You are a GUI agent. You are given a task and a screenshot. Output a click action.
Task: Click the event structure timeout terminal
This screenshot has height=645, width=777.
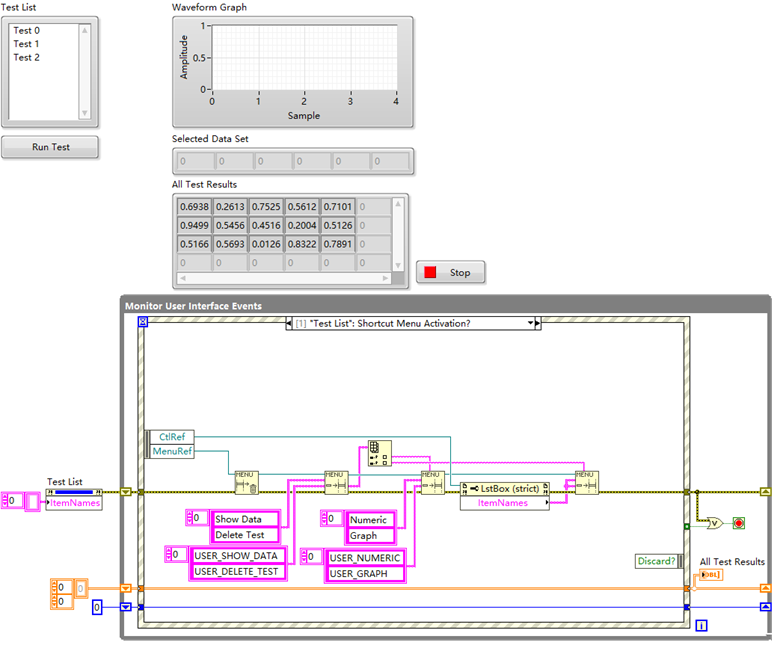(x=143, y=322)
